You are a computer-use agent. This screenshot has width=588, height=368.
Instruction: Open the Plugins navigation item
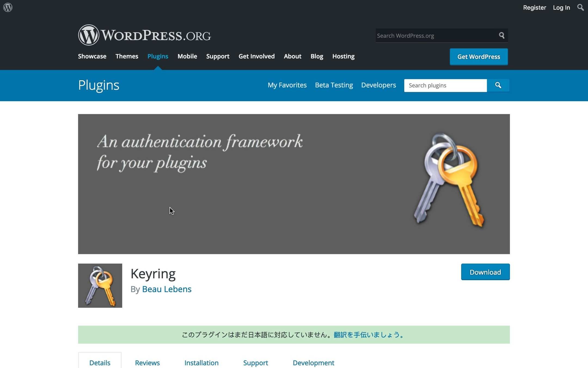point(158,56)
